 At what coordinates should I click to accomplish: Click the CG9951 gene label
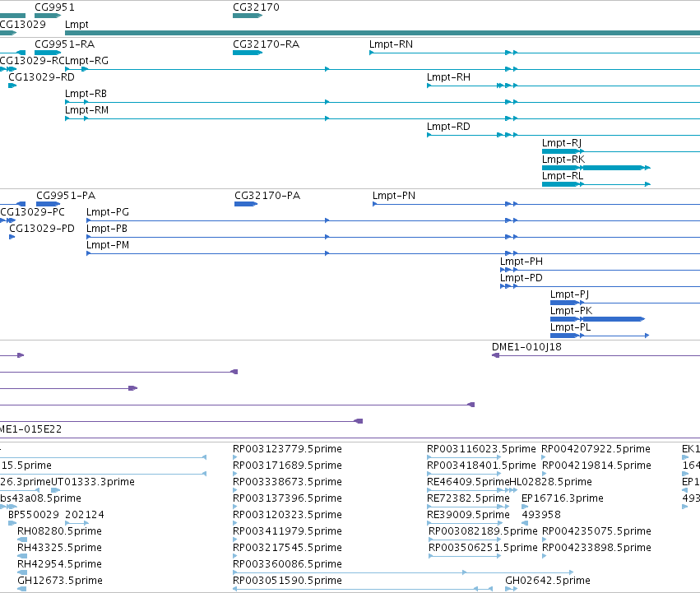click(54, 7)
